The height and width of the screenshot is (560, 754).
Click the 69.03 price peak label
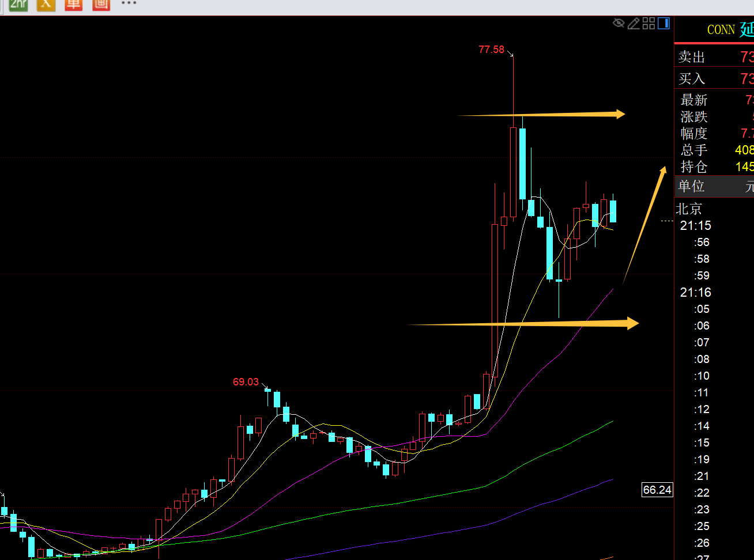point(246,382)
